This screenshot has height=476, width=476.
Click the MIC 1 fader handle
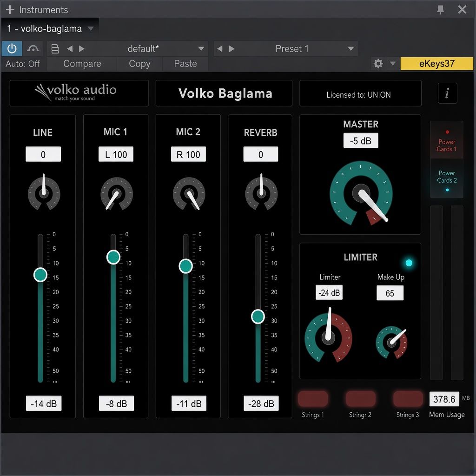click(113, 257)
